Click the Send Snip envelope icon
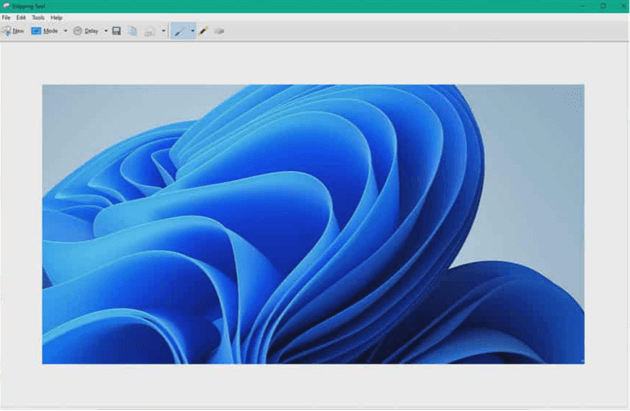Viewport: 630px width, 411px height. tap(150, 31)
